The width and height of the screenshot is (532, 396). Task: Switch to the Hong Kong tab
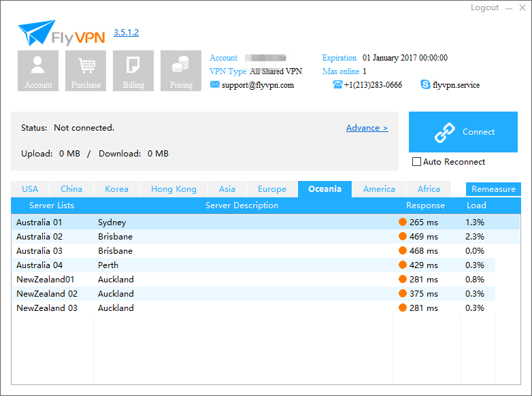click(x=173, y=189)
